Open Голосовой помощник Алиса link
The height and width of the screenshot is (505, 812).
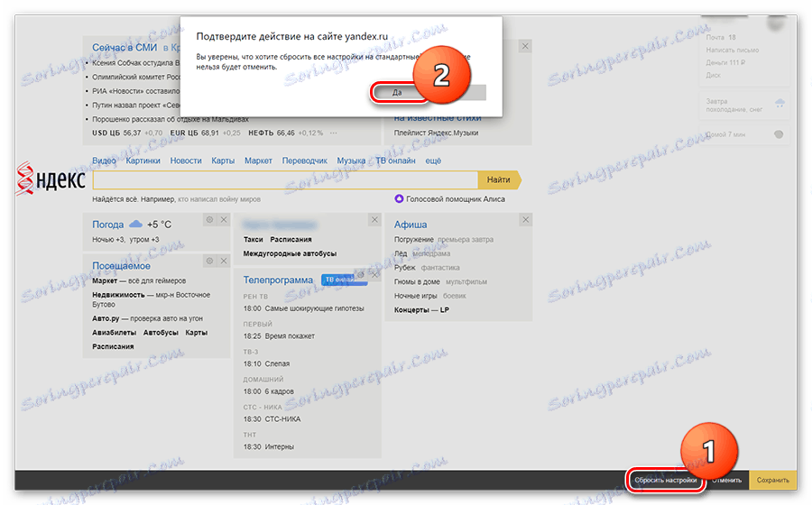[456, 198]
